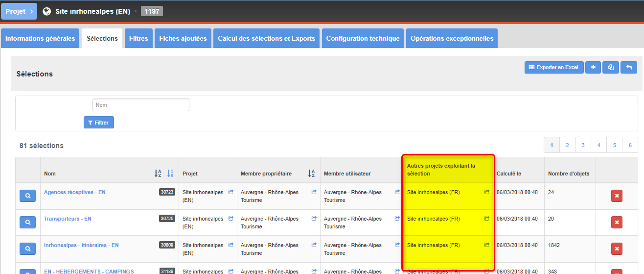644x274 pixels.
Task: Open Projet link icon in Transporteurs row
Action: [x=231, y=219]
